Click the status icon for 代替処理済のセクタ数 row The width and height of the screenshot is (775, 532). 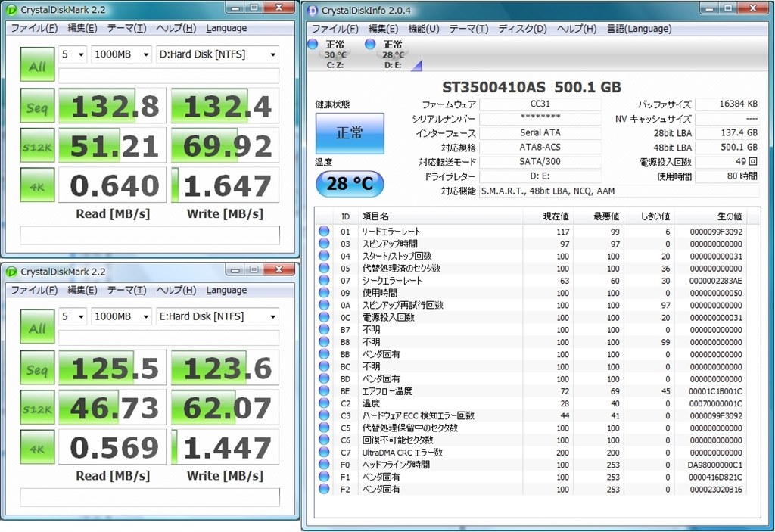(x=324, y=269)
